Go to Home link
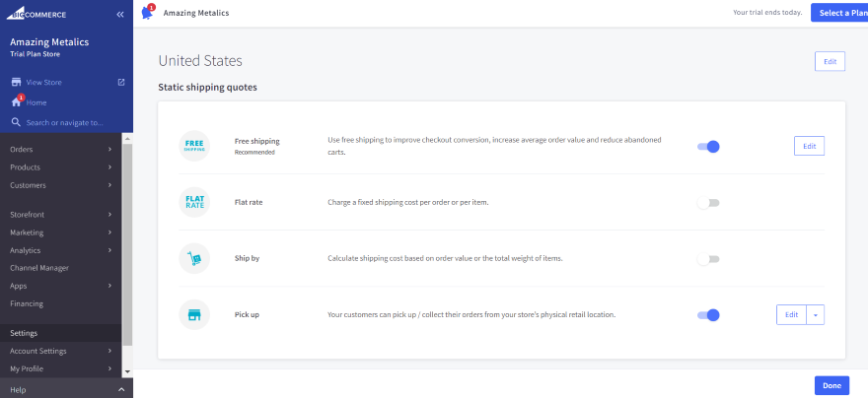The width and height of the screenshot is (868, 398). tap(36, 102)
